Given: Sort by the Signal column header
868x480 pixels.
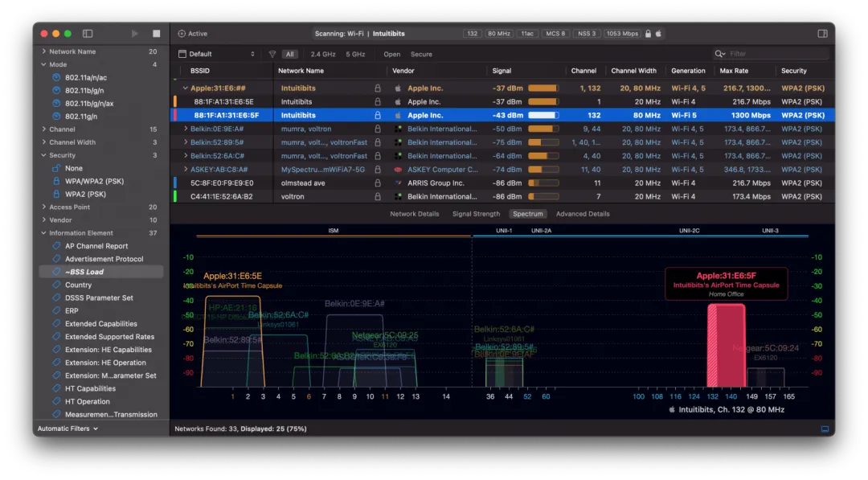Looking at the screenshot, I should [x=502, y=71].
